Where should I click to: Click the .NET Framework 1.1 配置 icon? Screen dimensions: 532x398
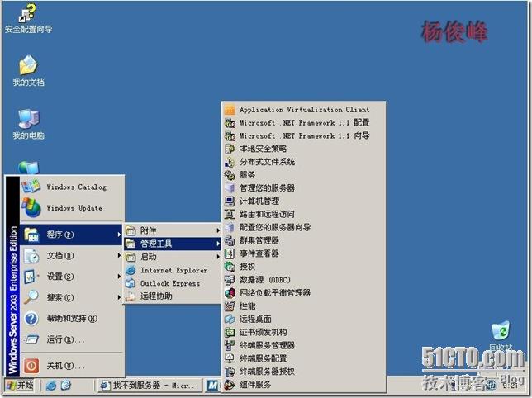230,123
